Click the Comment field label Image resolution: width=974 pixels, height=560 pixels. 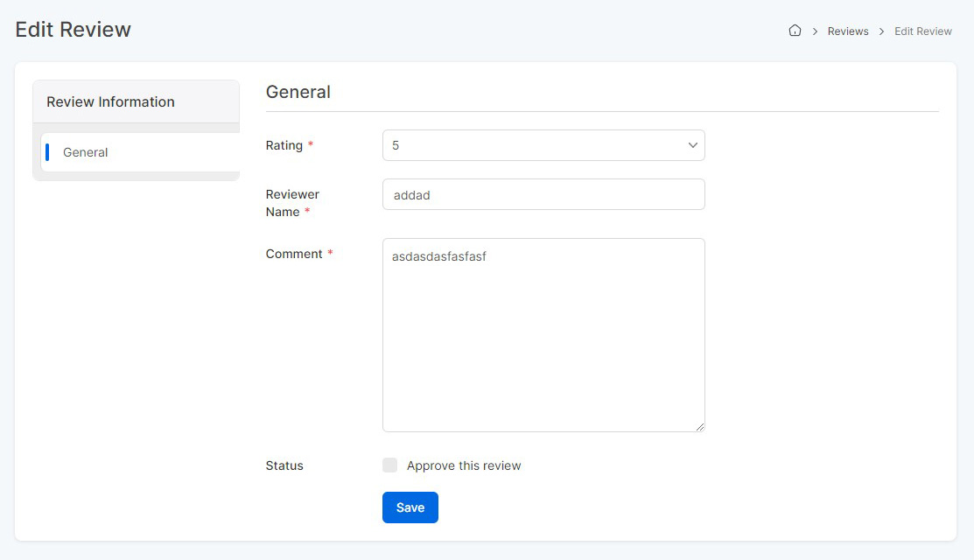tap(294, 254)
